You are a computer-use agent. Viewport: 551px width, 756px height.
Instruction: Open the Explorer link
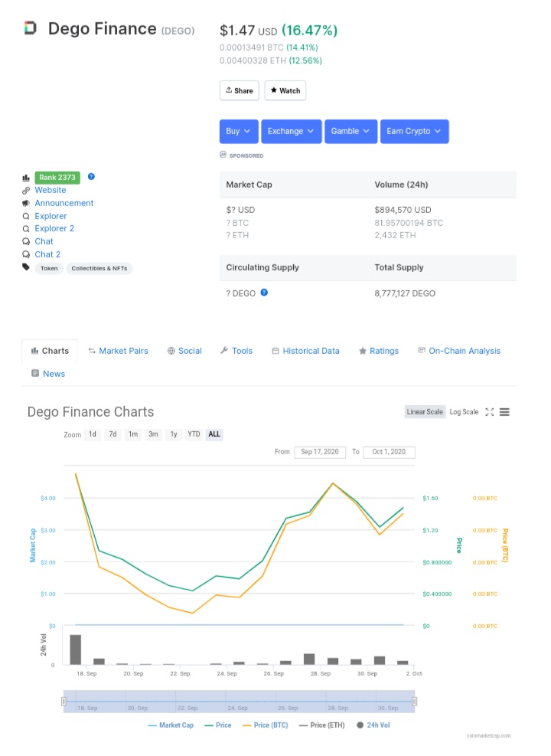[x=51, y=216]
